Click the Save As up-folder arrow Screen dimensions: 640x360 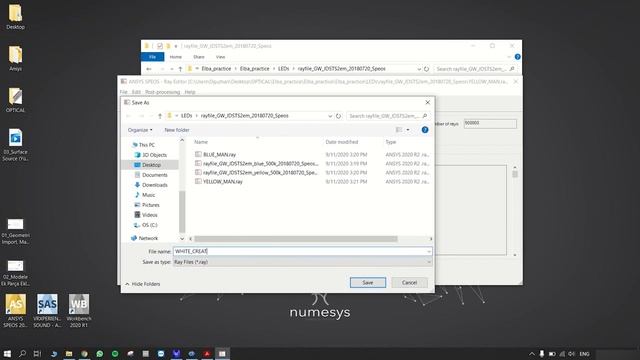[160, 116]
